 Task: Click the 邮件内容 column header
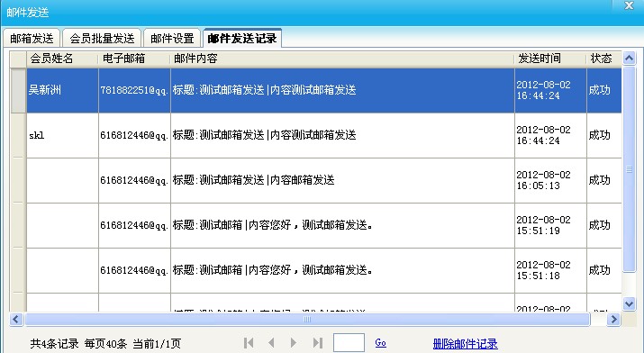pyautogui.click(x=342, y=59)
